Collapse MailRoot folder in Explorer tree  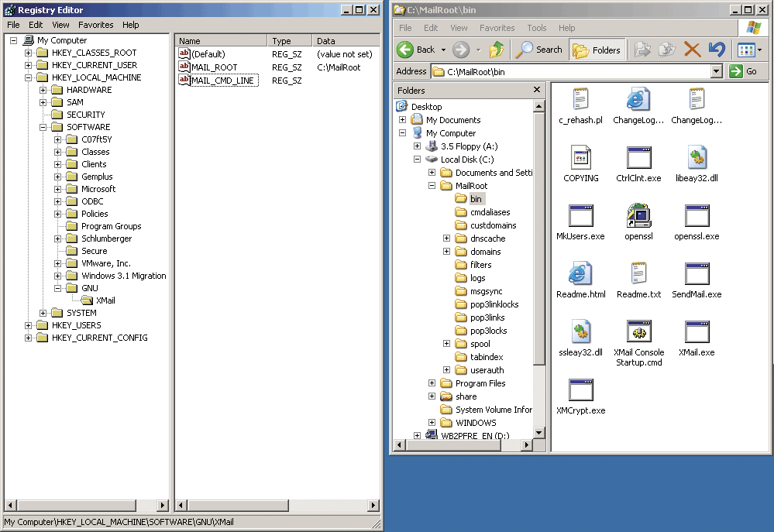click(432, 186)
